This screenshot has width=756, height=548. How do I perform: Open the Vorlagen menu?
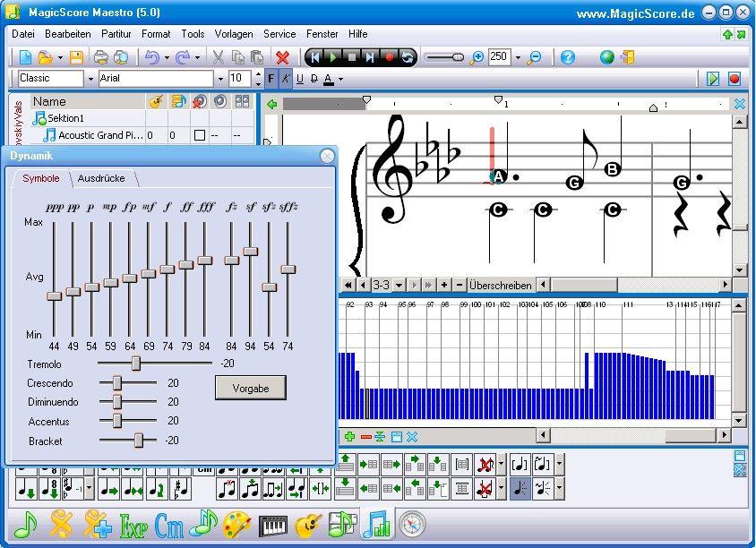pyautogui.click(x=234, y=34)
